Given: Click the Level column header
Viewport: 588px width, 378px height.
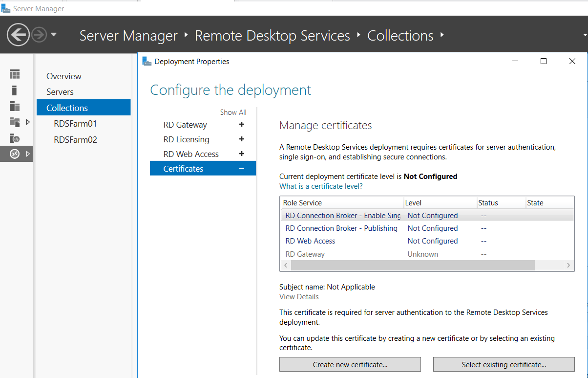Looking at the screenshot, I should [440, 202].
